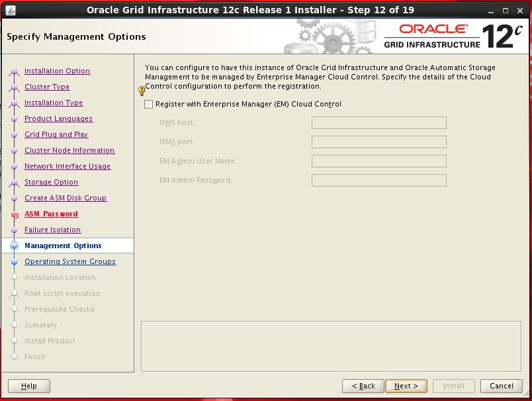The height and width of the screenshot is (401, 532).
Task: Select the Management Options step
Action: (63, 245)
